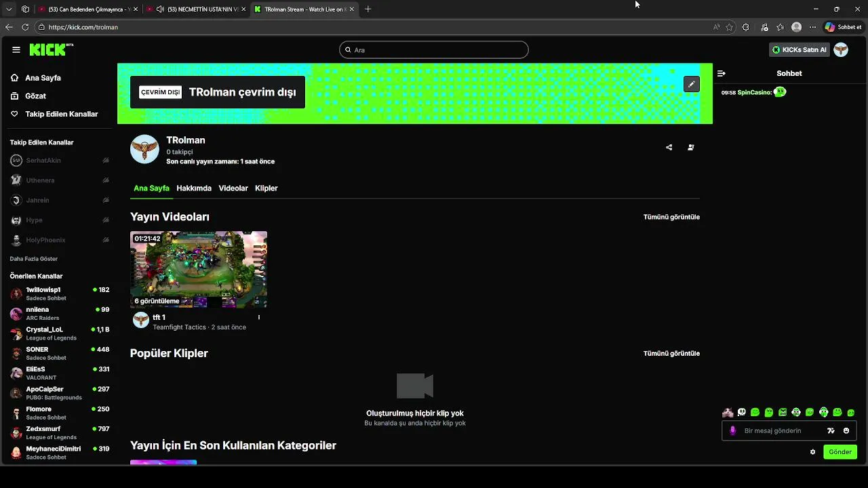Image resolution: width=868 pixels, height=488 pixels.
Task: Open a new browser tab
Action: (368, 9)
